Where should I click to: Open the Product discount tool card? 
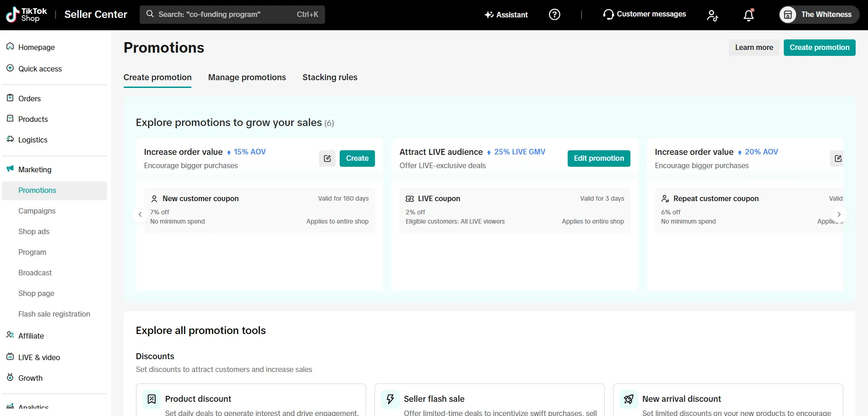click(251, 400)
